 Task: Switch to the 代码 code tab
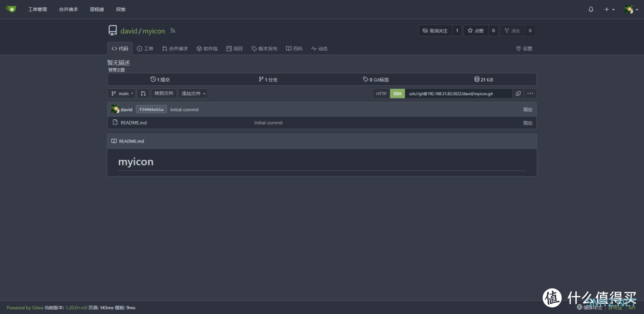pos(120,48)
